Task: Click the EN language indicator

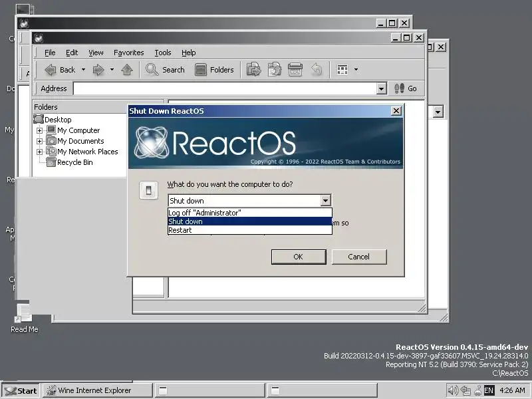Action: 489,390
